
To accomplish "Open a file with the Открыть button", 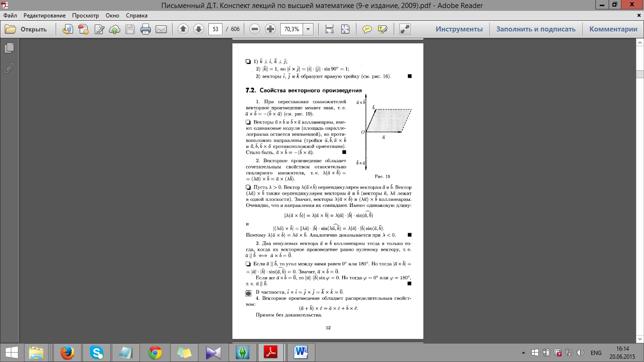I will tap(26, 29).
